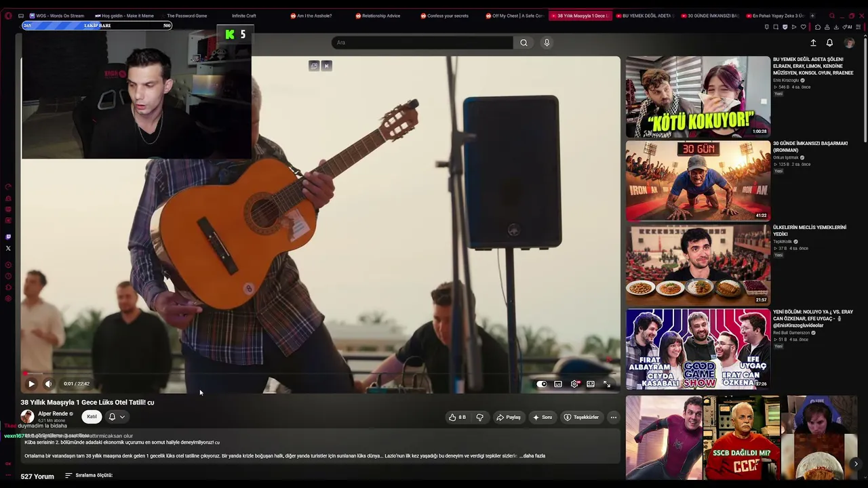Seek using the video progress bar
Image resolution: width=868 pixels, height=488 pixels.
[x=320, y=373]
